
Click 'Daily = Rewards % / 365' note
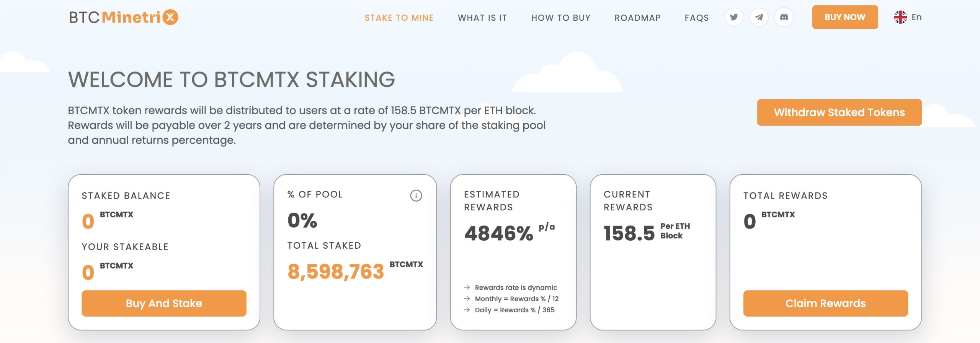[514, 310]
